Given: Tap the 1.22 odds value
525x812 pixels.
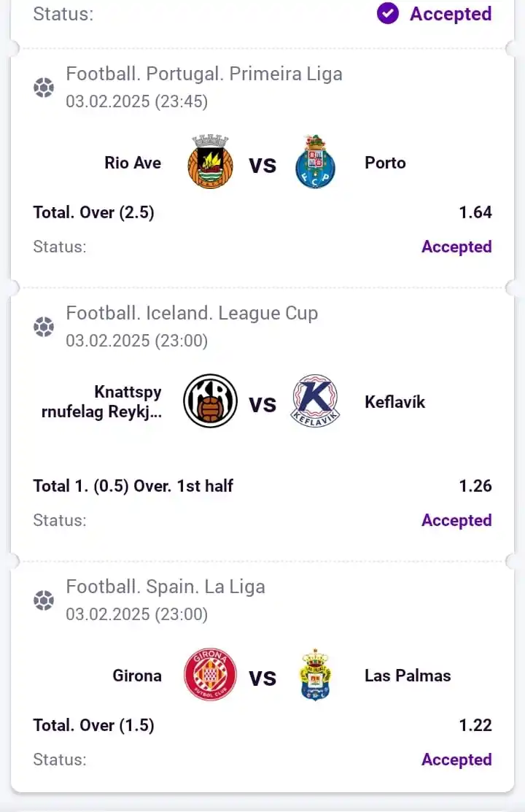Looking at the screenshot, I should click(x=475, y=725).
